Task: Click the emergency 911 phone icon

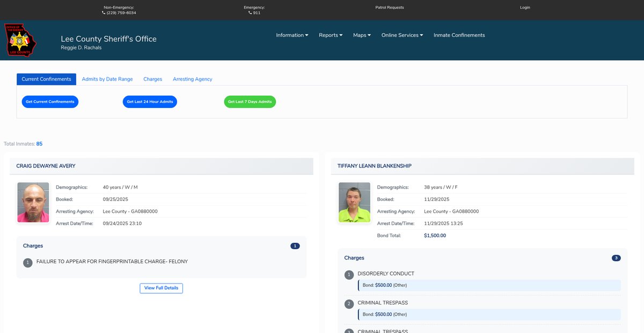Action: point(250,13)
